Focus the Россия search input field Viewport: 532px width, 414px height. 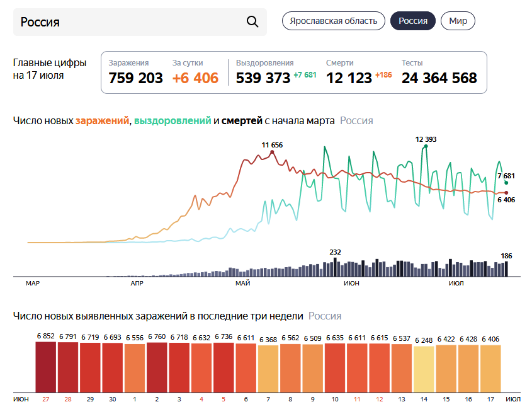140,22
